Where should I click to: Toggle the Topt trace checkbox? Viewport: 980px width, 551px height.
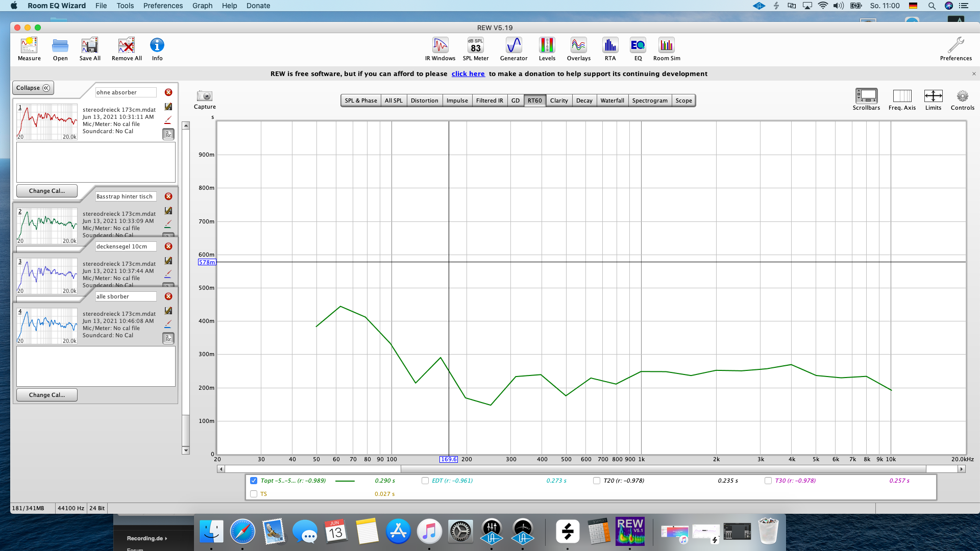254,481
